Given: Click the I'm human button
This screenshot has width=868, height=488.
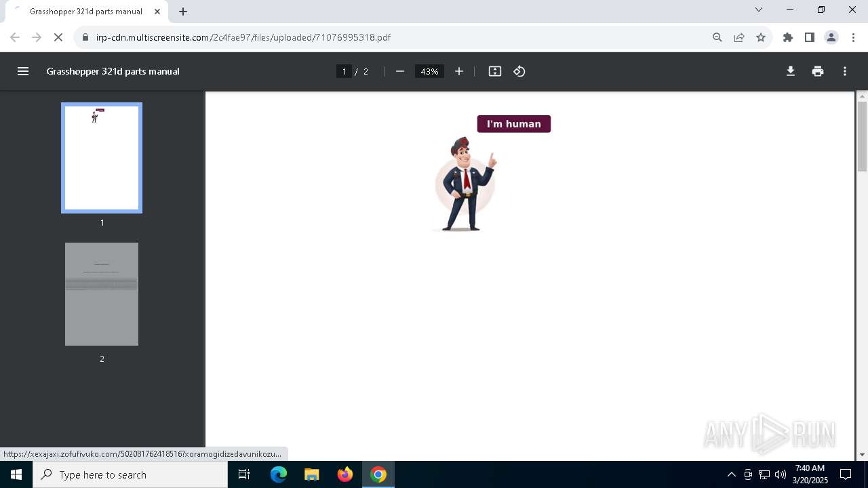Looking at the screenshot, I should (x=514, y=124).
